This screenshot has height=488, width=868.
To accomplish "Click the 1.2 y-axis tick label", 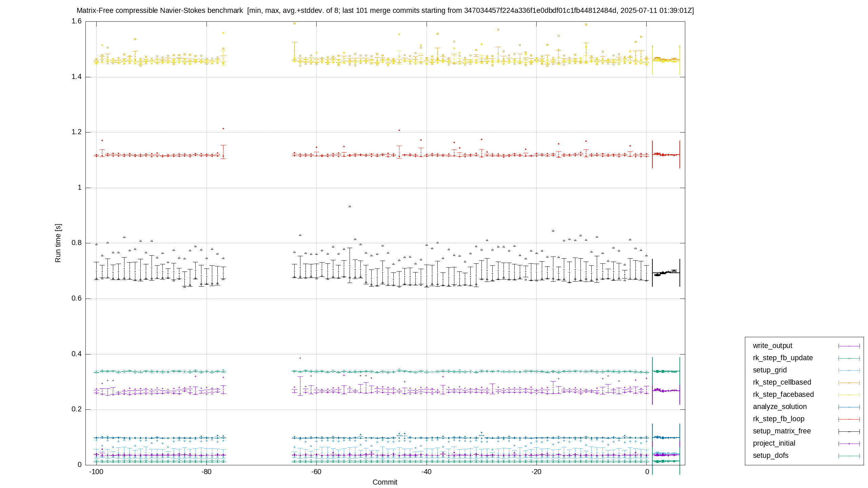I will pyautogui.click(x=77, y=132).
